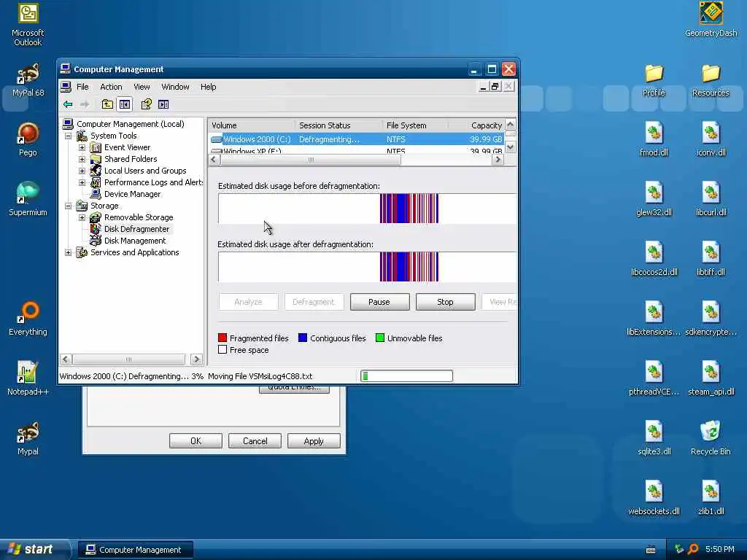
Task: Open the Profile folder on desktop
Action: coord(654,80)
